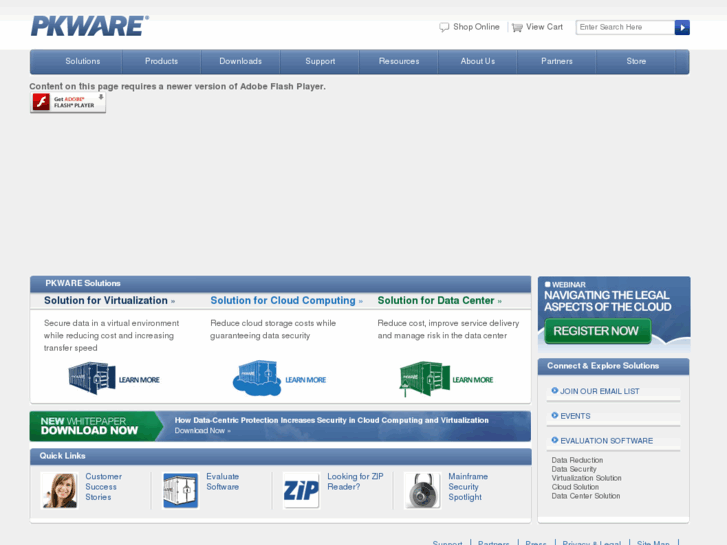Click the whitepaper Download Now » link
The image size is (727, 545).
point(203,431)
